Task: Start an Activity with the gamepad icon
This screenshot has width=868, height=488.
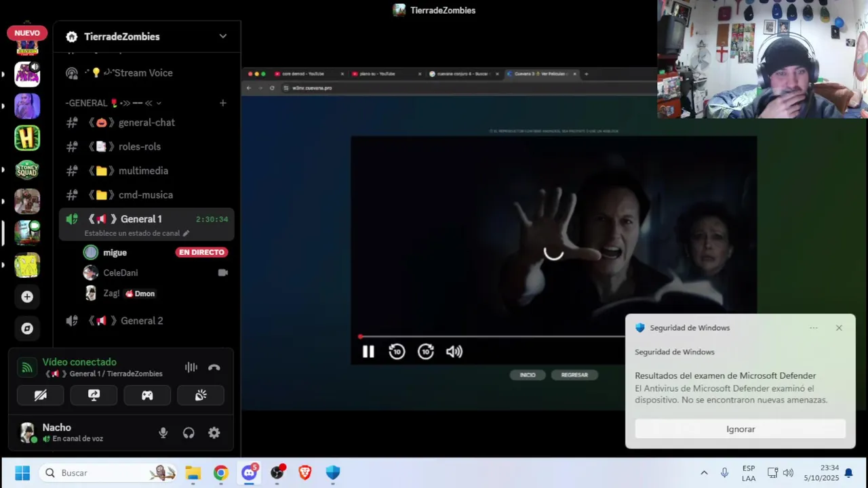Action: click(x=147, y=395)
